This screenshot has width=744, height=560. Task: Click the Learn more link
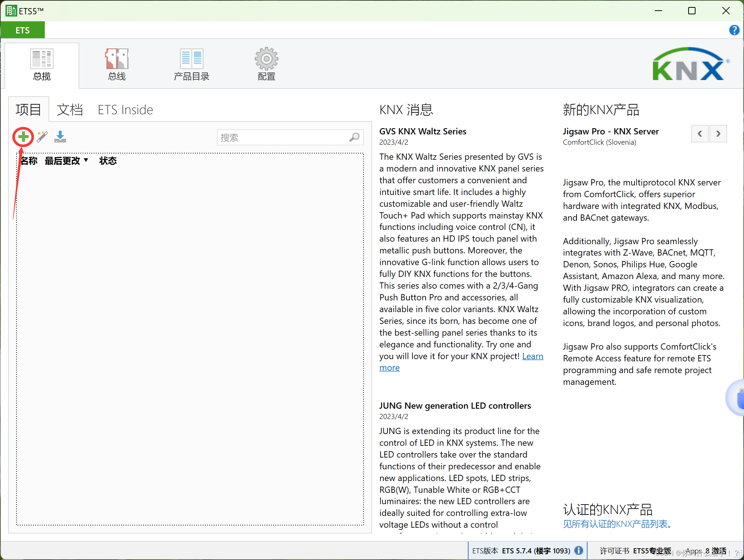532,356
